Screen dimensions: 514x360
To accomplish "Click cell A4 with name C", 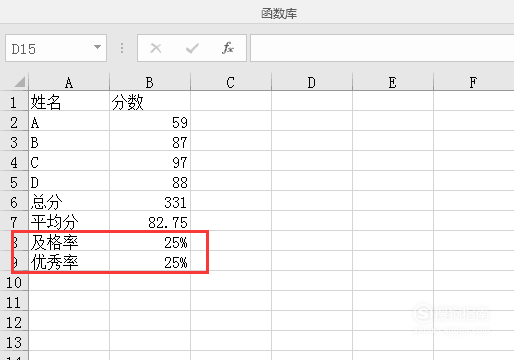I will click(69, 161).
